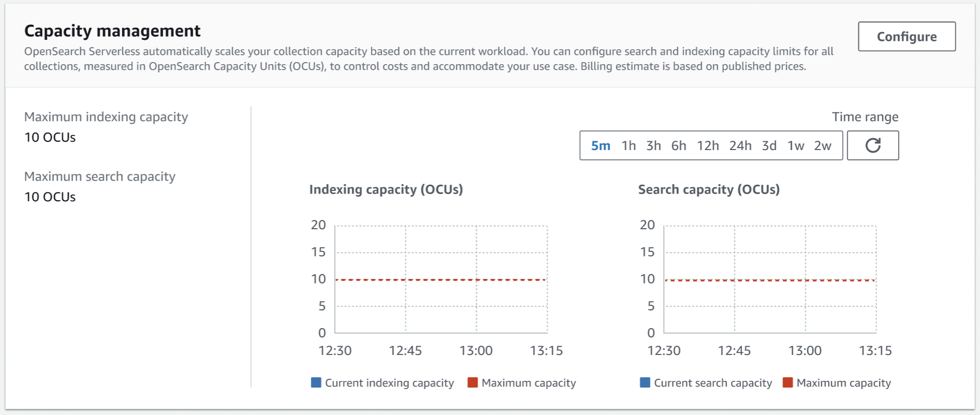Click the Search capacity (OCUs) chart title

coord(709,189)
